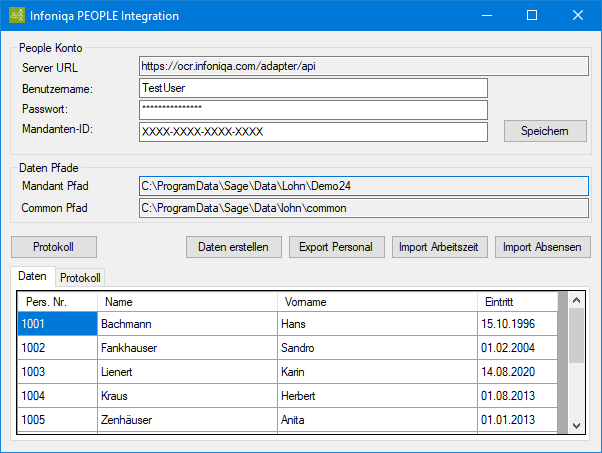
Task: Close the Infoniqa PEOPLE Integration window
Action: (577, 15)
